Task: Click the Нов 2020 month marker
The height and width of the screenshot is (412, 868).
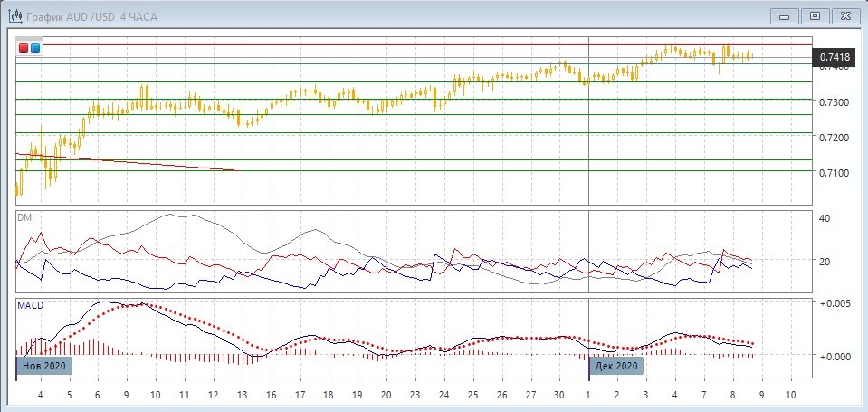Action: point(42,366)
